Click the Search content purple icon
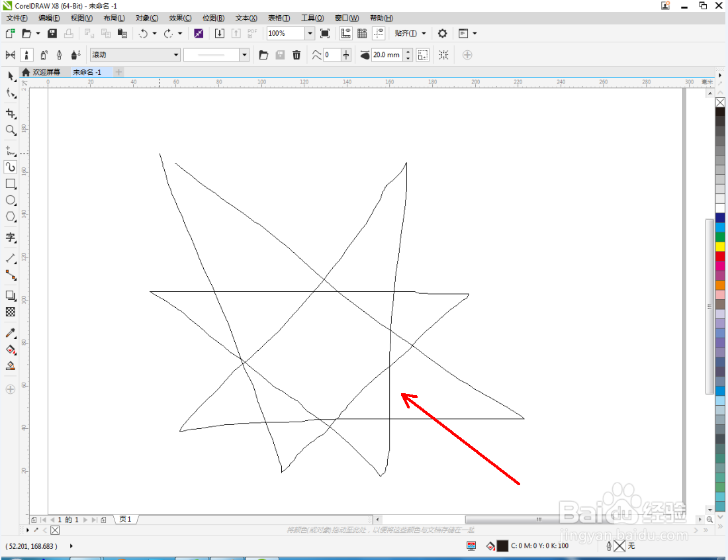728x560 pixels. (199, 34)
